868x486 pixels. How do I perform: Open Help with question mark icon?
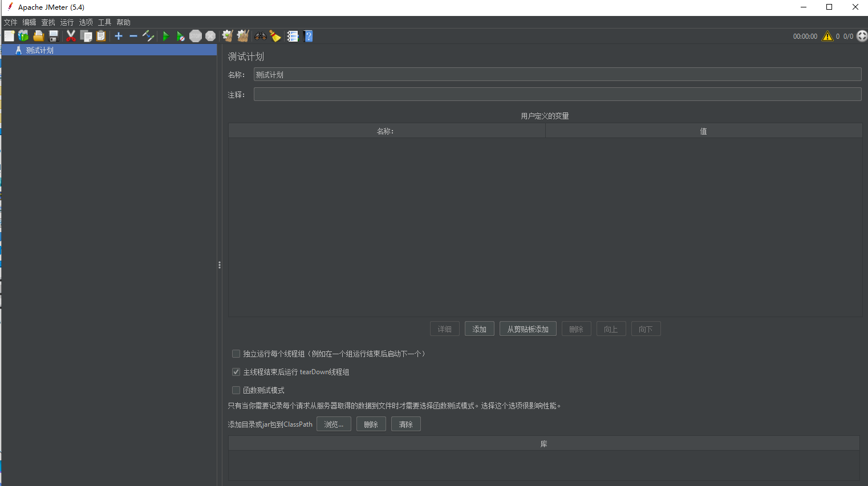(308, 36)
